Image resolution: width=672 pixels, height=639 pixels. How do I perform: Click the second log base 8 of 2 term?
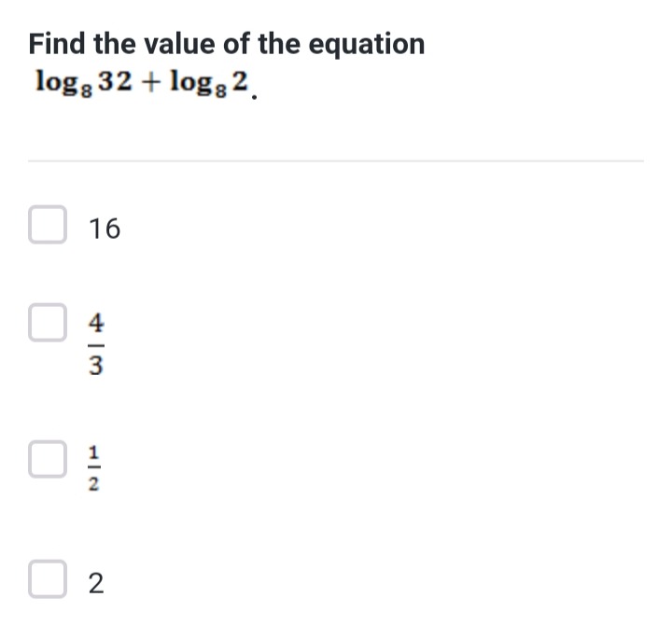click(x=209, y=83)
